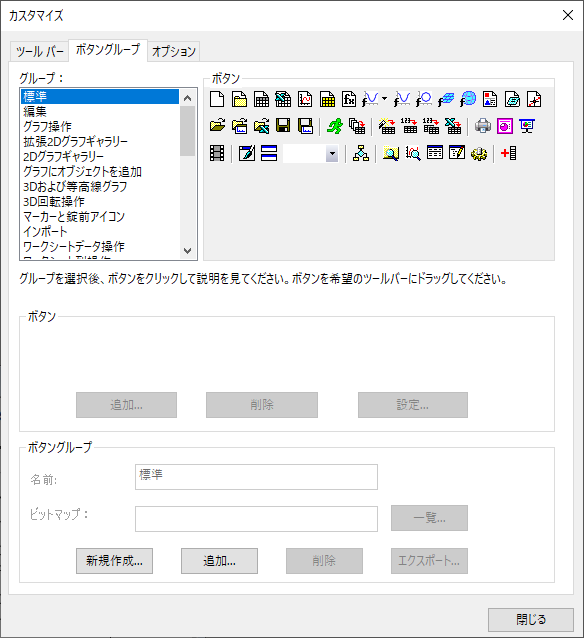Pick 3D回転操作 from the group list
The image size is (584, 638).
pyautogui.click(x=100, y=202)
